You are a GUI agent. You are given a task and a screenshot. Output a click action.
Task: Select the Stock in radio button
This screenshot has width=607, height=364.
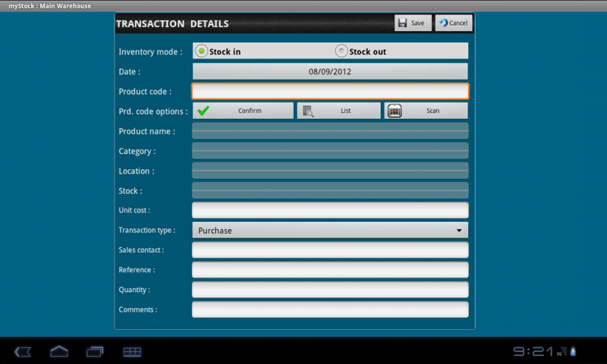point(202,52)
